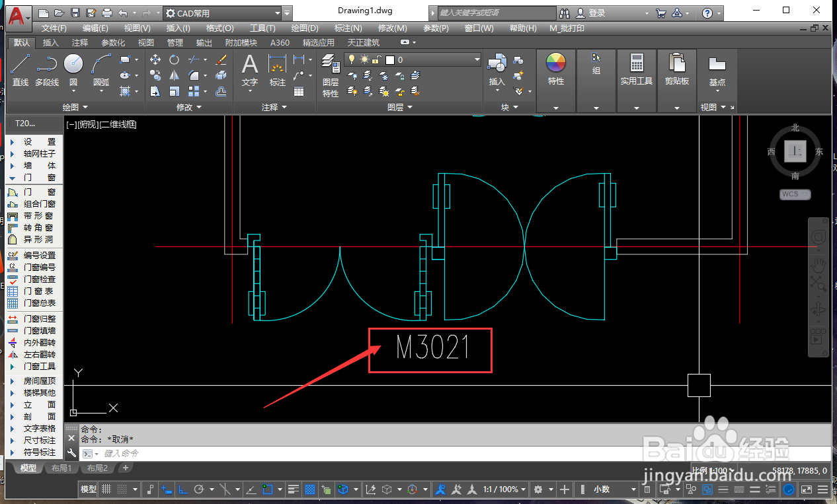Open the Dimension (标注) tool
The width and height of the screenshot is (837, 504).
point(277,71)
